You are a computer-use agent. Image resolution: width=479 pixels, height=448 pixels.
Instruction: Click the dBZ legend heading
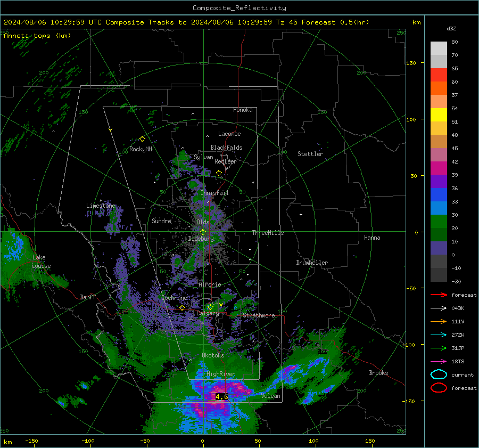[451, 28]
